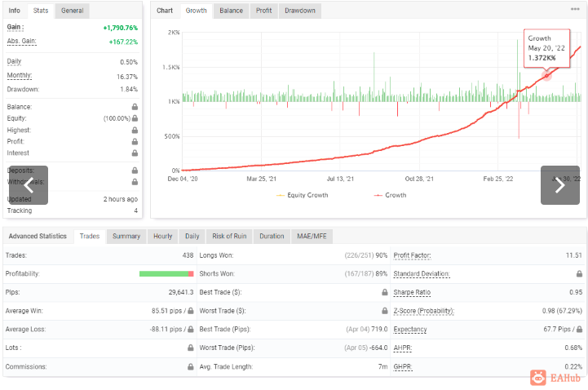
Task: Click the EAHub logo watermark
Action: 555,378
